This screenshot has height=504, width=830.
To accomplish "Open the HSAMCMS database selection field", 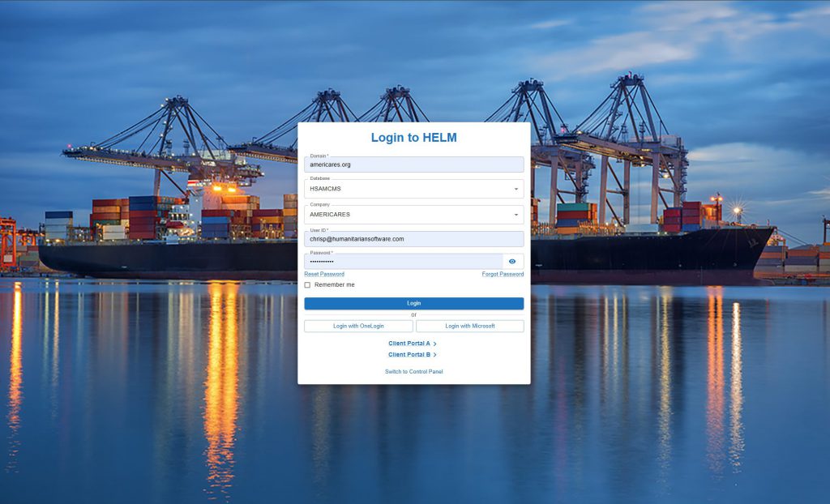I will 405,190.
